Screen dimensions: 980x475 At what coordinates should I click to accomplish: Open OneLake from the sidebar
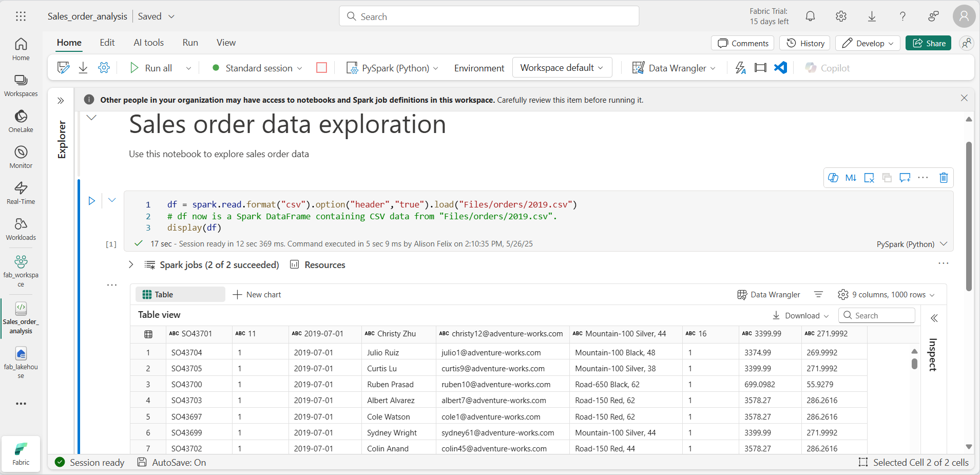click(21, 121)
